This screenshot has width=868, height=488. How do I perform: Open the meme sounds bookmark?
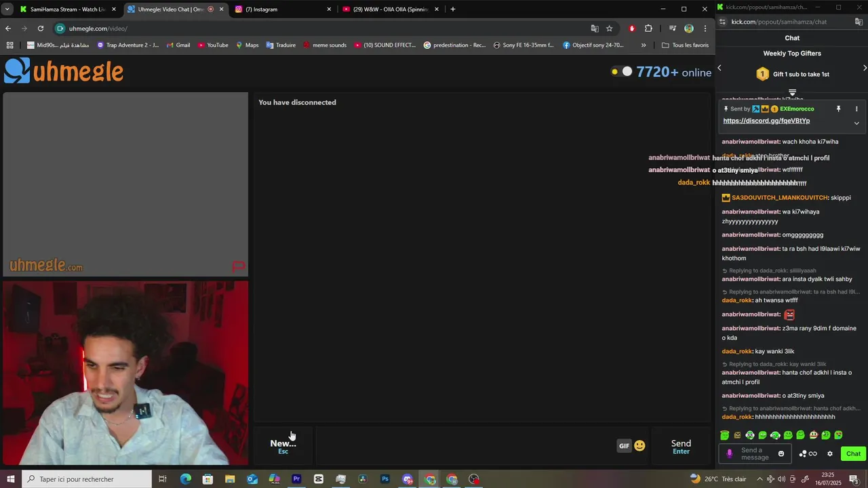pyautogui.click(x=325, y=45)
